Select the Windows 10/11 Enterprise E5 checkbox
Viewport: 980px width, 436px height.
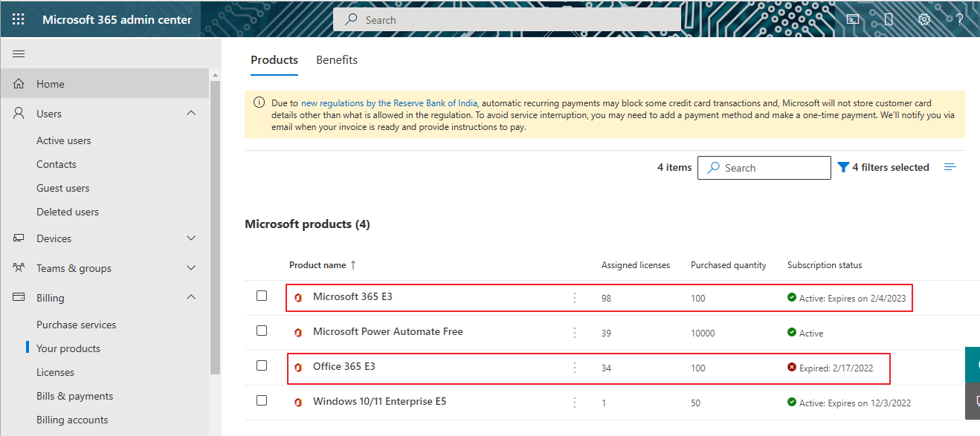(x=262, y=400)
